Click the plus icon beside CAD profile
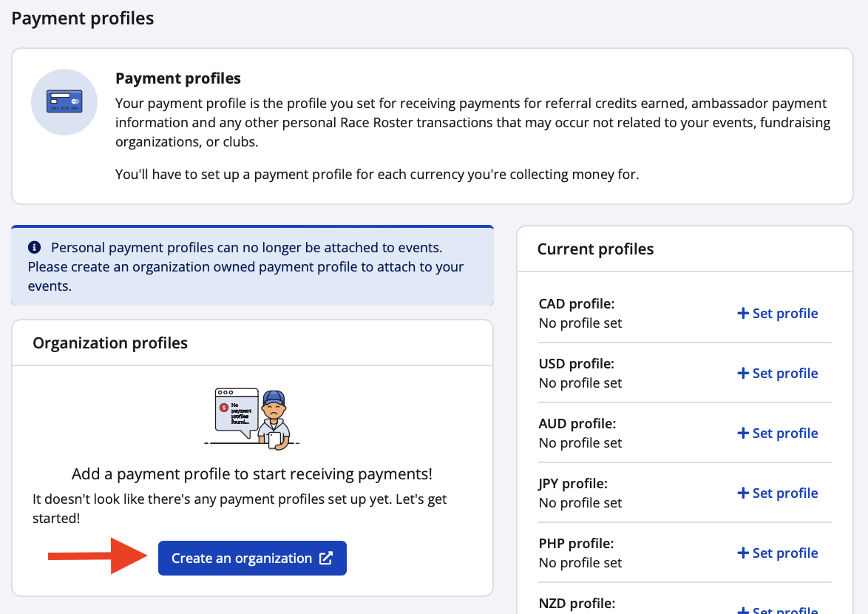868x614 pixels. pyautogui.click(x=743, y=314)
